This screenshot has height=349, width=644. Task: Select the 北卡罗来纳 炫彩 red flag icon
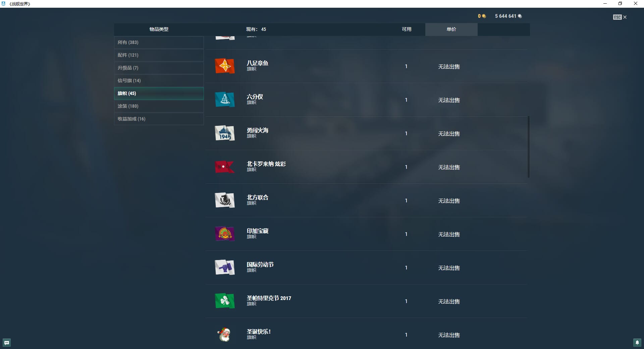click(x=224, y=167)
